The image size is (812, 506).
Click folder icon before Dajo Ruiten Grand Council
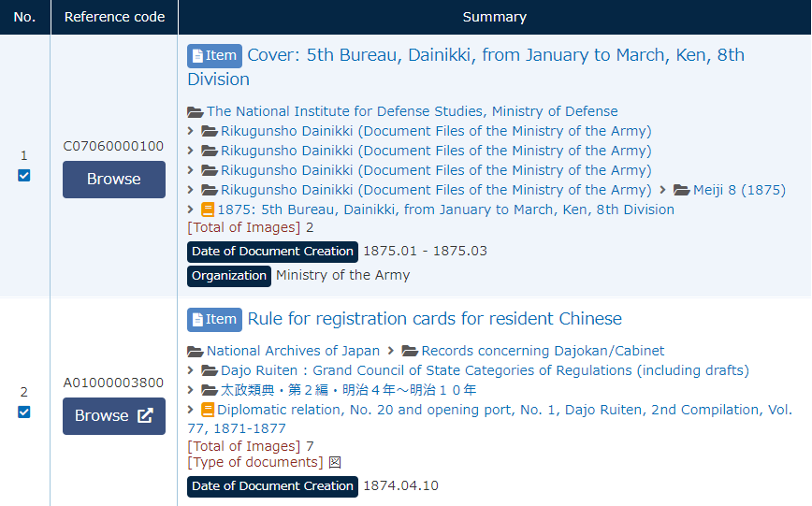pyautogui.click(x=210, y=370)
